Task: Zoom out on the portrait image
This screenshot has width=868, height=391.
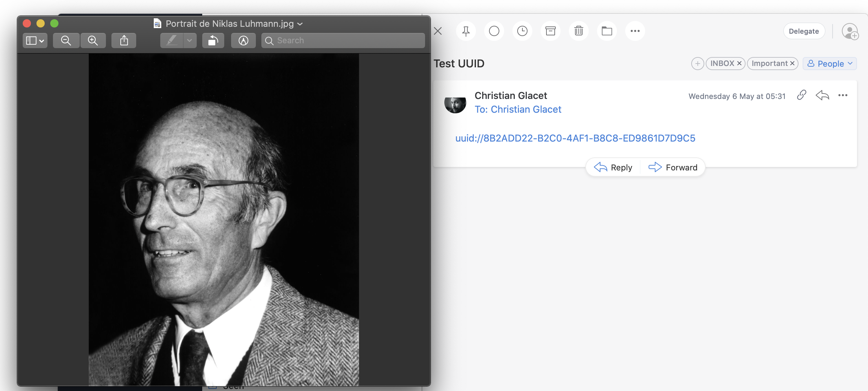Action: click(66, 41)
